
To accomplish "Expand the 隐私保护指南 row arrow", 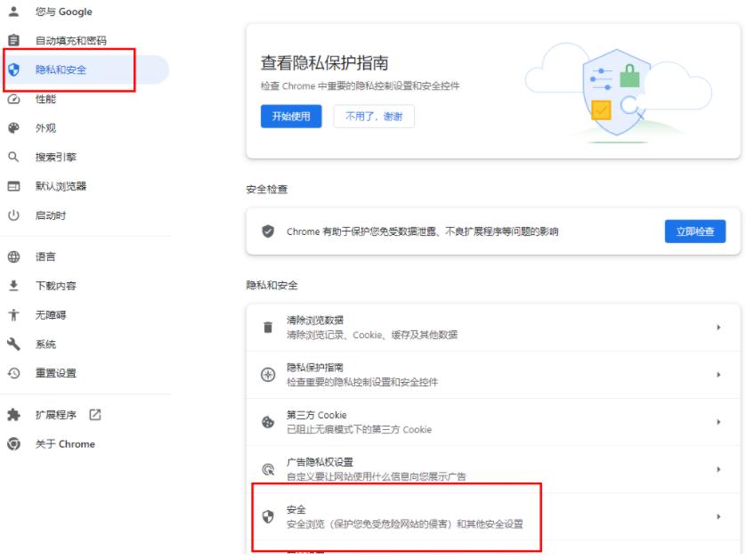I will click(x=718, y=375).
